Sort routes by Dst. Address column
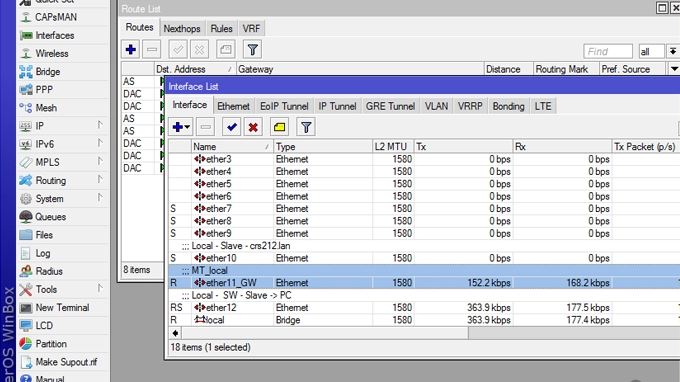The width and height of the screenshot is (680, 382). [195, 69]
